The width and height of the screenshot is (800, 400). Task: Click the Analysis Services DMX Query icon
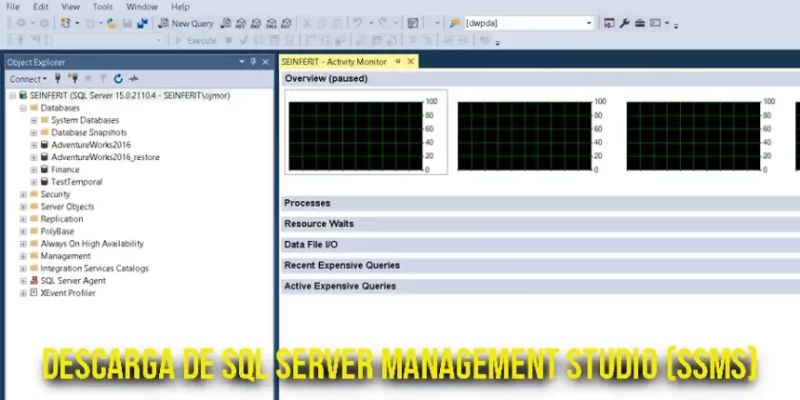[256, 23]
